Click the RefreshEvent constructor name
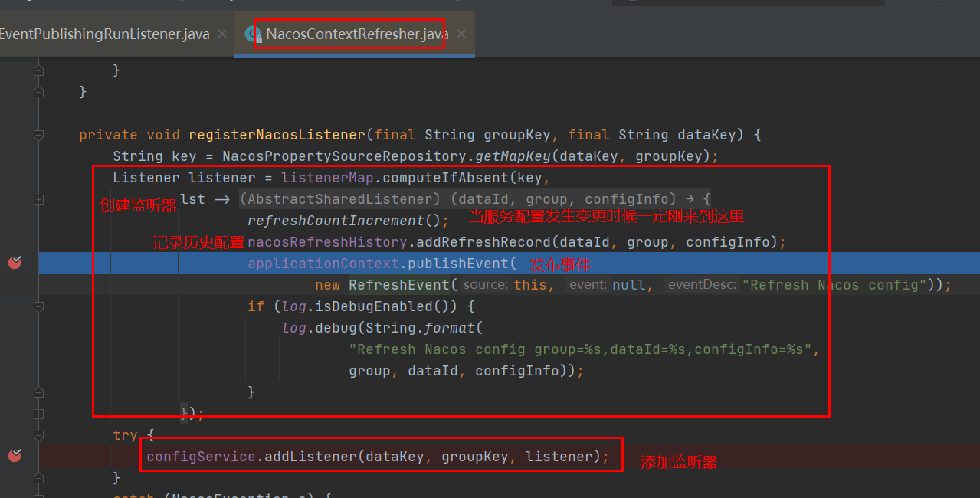980x498 pixels. tap(399, 285)
